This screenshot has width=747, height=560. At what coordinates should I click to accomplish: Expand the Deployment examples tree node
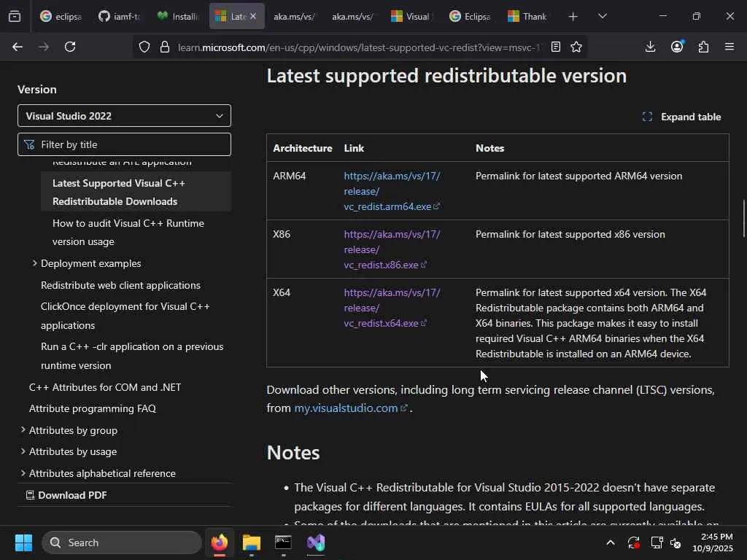click(34, 263)
